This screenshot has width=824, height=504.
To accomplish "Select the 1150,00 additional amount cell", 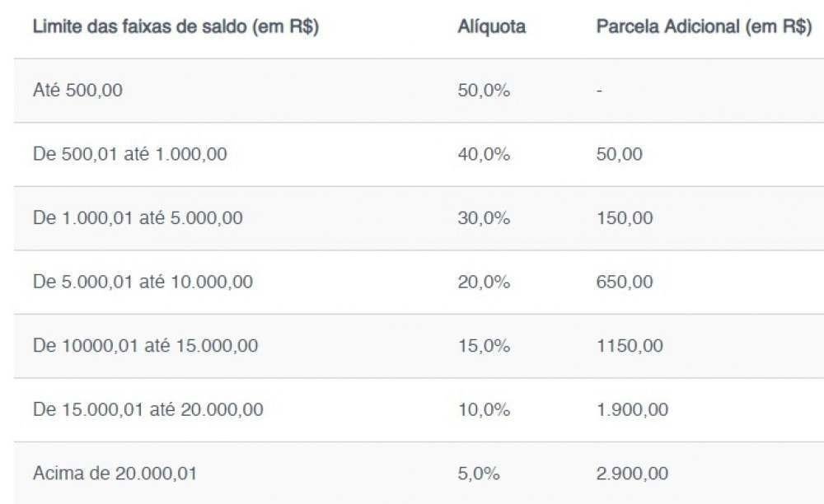I will click(x=630, y=346).
